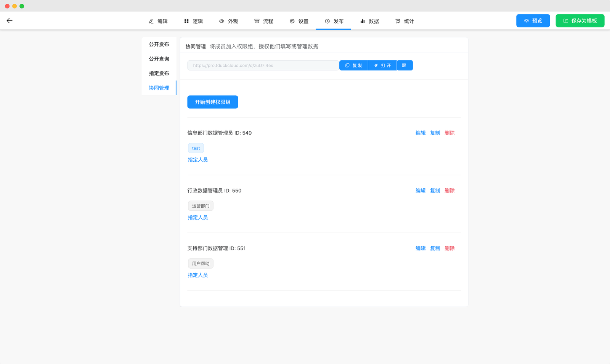This screenshot has width=610, height=364.
Task: Click 开始创建权限组 button
Action: point(213,102)
